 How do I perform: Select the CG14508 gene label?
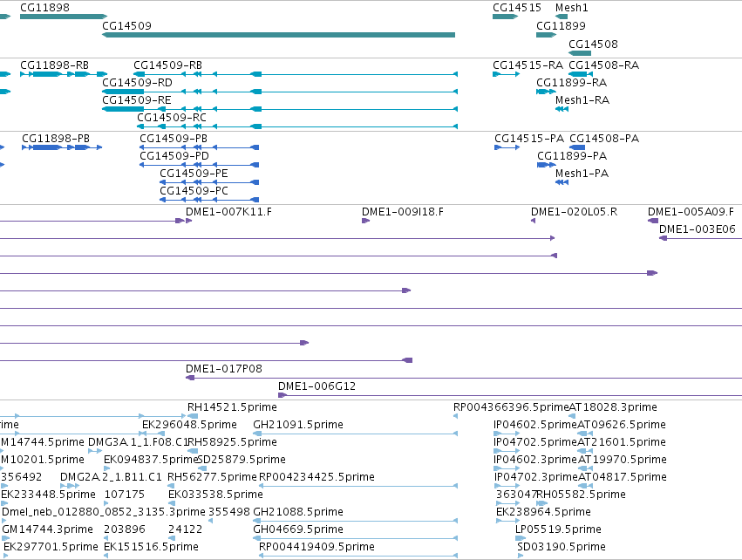(x=593, y=44)
